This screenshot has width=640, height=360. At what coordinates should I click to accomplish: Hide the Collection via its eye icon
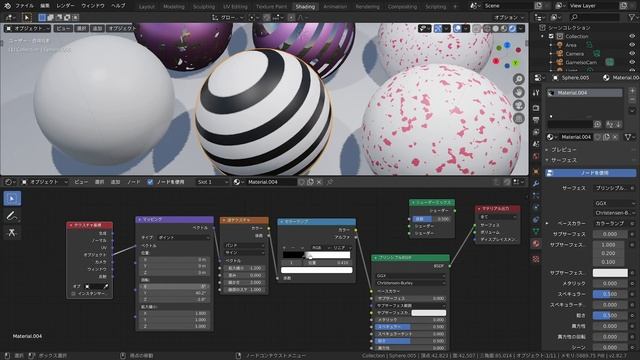pyautogui.click(x=632, y=36)
